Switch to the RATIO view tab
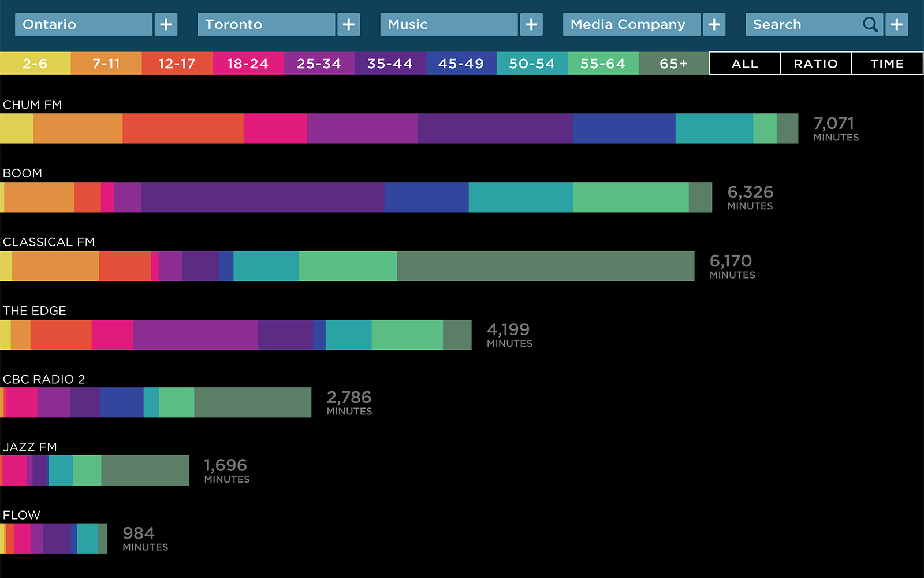The height and width of the screenshot is (578, 924). 815,64
